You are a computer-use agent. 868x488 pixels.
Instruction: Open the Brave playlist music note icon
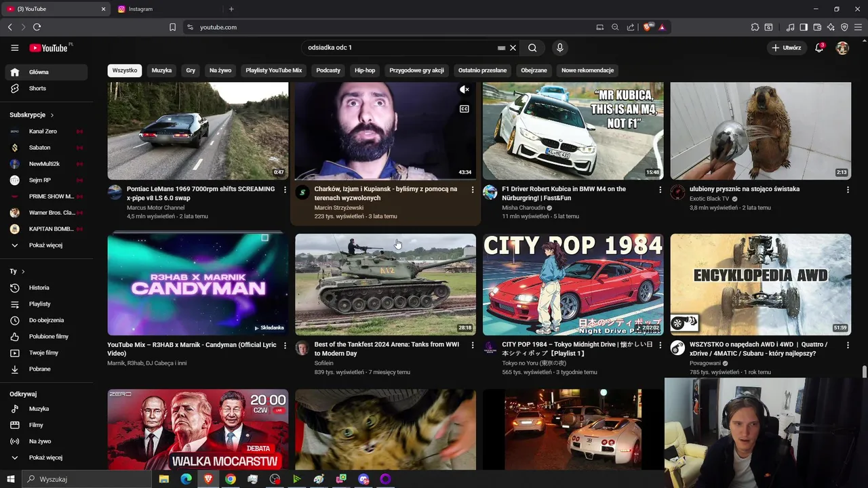790,27
